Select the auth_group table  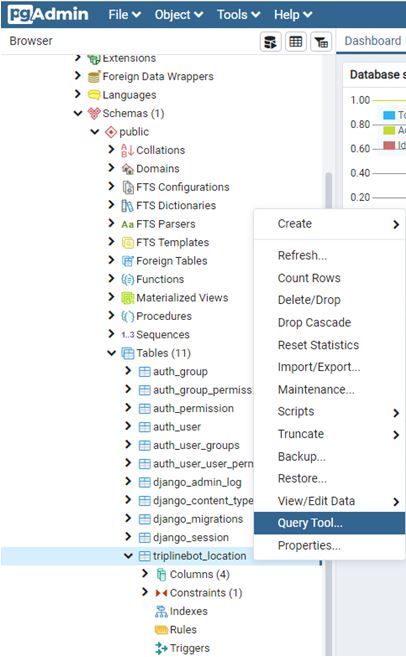pos(180,372)
